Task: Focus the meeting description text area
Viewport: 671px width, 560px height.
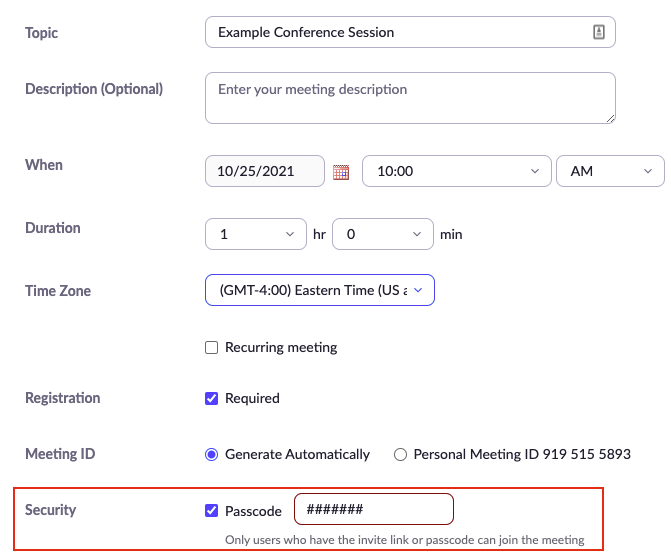Action: 410,98
